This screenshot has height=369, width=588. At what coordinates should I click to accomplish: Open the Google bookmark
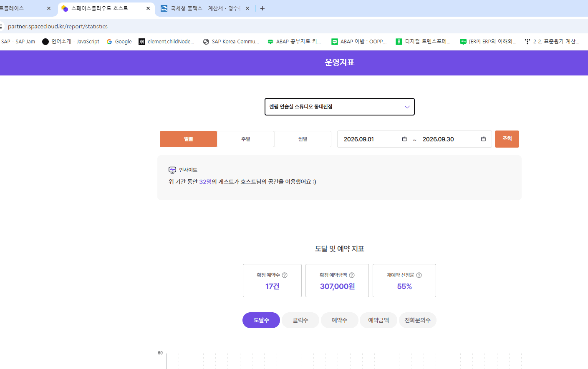point(119,42)
